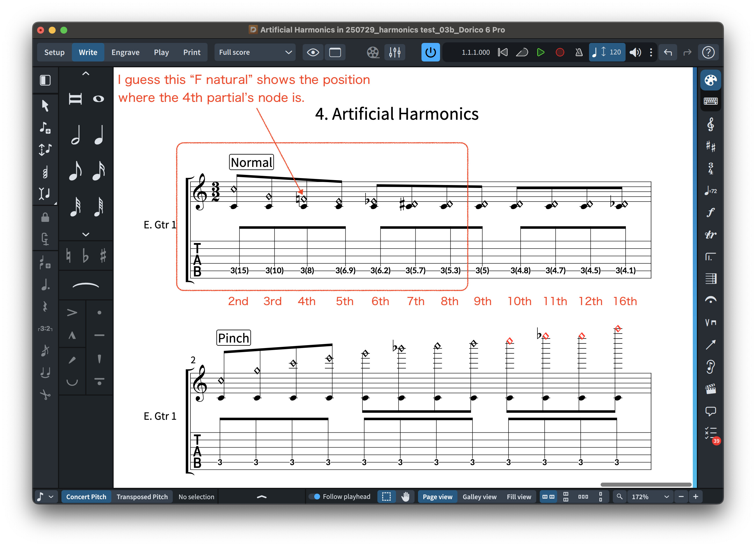
Task: Open the Full score layout dropdown
Action: click(255, 52)
